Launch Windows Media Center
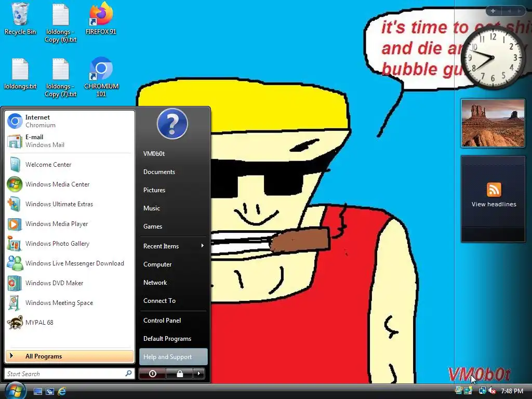532x399 pixels. coord(70,184)
